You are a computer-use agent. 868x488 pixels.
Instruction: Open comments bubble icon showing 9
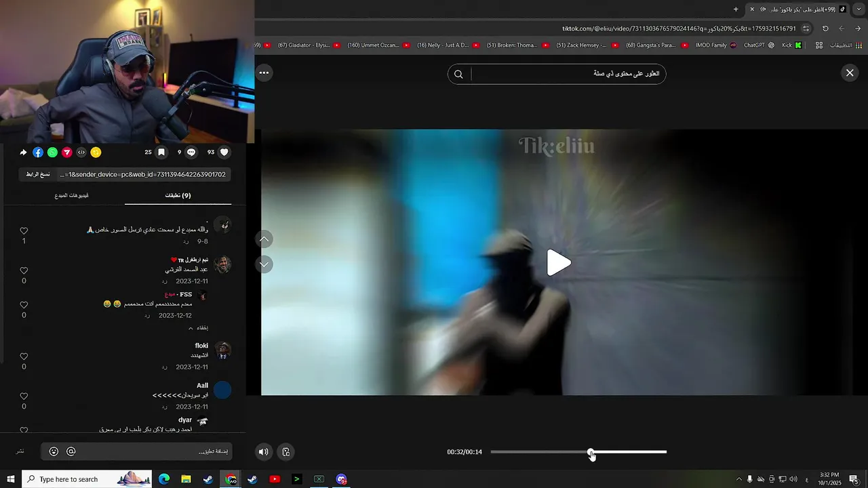[x=191, y=152]
